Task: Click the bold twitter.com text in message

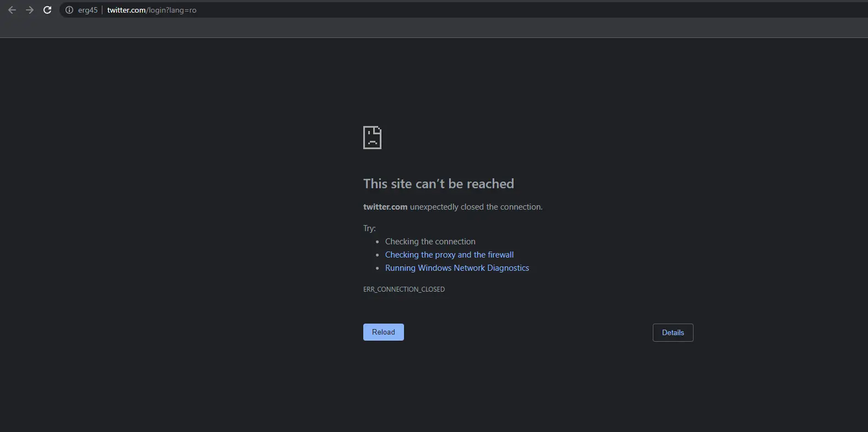Action: 385,207
